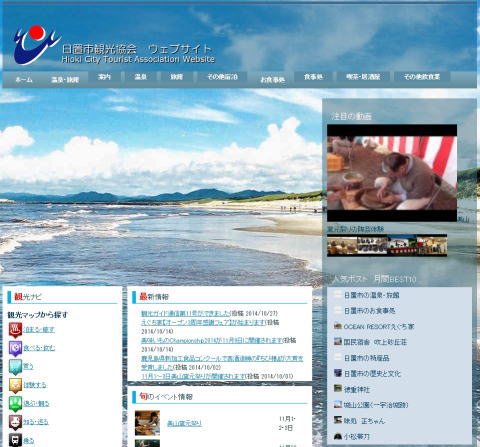Click the 日置市の歴史と文化 small thumbnail icon

pos(338,373)
